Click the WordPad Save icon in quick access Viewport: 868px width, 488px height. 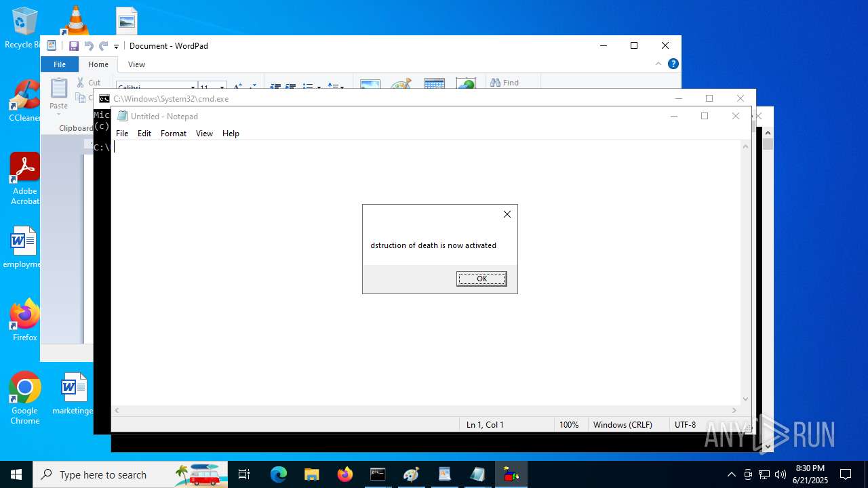(74, 46)
